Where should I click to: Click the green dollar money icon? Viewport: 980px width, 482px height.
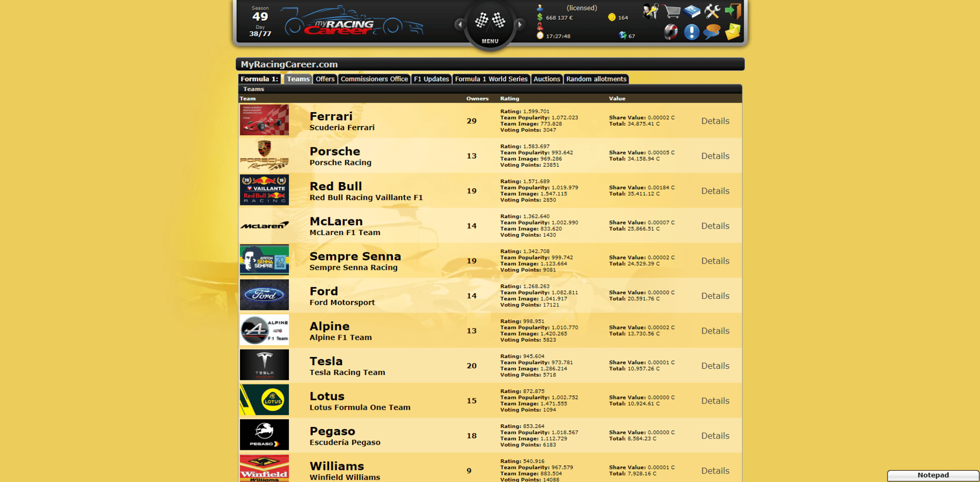coord(540,17)
